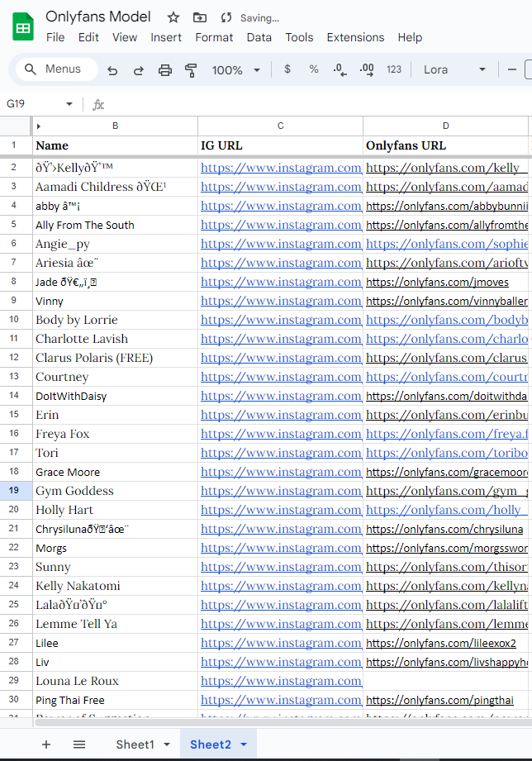Select the Freya Fox cell

[115, 434]
